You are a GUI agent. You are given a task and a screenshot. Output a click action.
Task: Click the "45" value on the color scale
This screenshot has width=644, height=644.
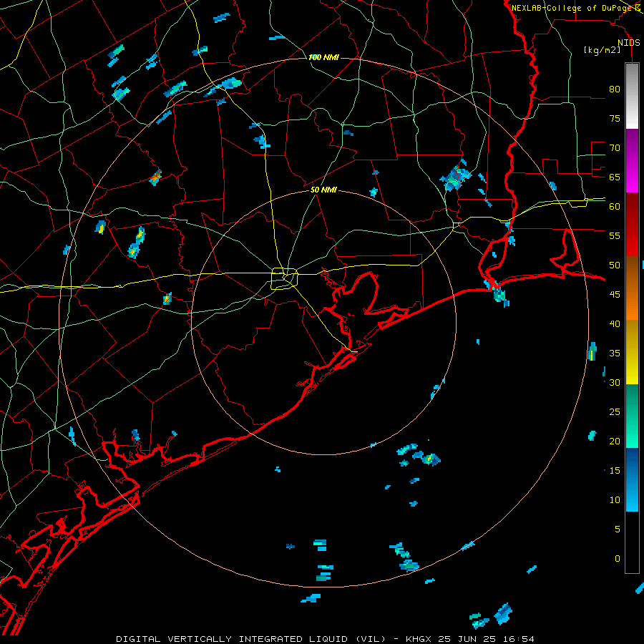pyautogui.click(x=615, y=295)
